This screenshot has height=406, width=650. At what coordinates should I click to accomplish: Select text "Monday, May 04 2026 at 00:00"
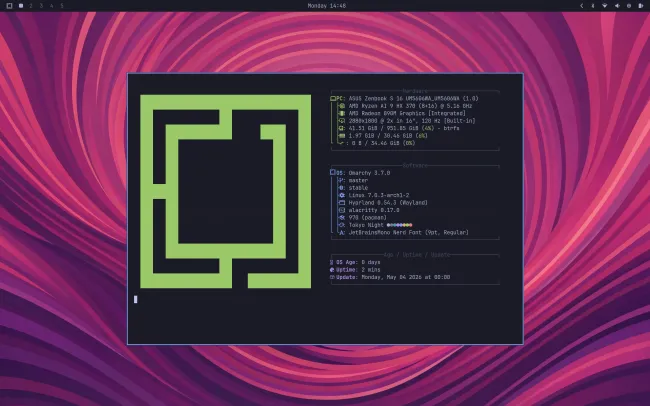coord(405,277)
